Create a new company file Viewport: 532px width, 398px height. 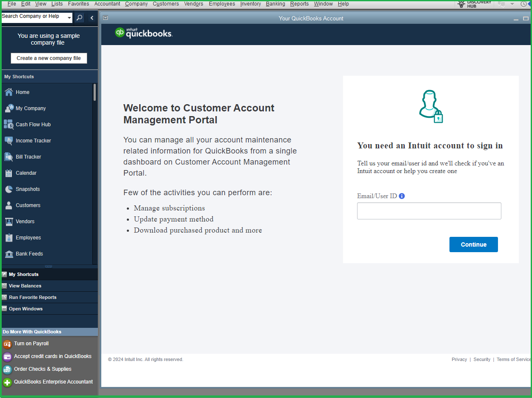tap(49, 58)
